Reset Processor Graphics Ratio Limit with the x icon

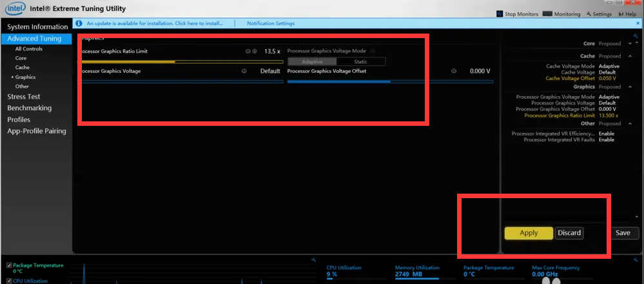255,52
